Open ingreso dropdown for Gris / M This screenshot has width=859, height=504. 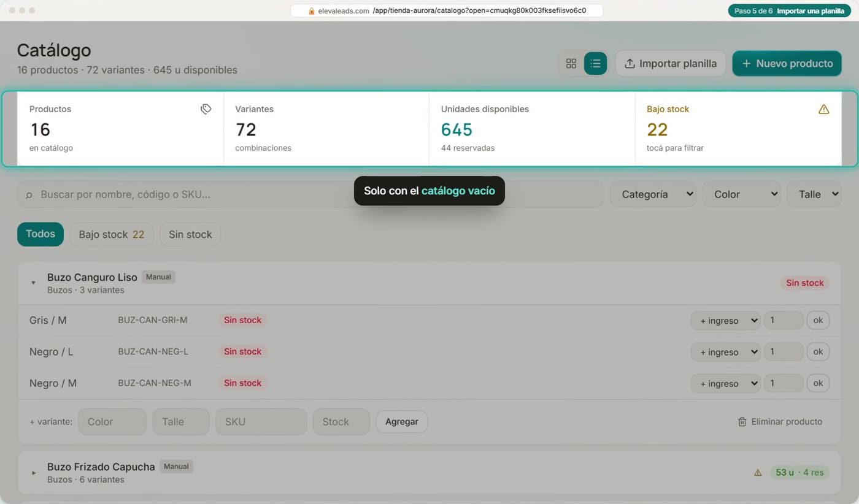725,320
